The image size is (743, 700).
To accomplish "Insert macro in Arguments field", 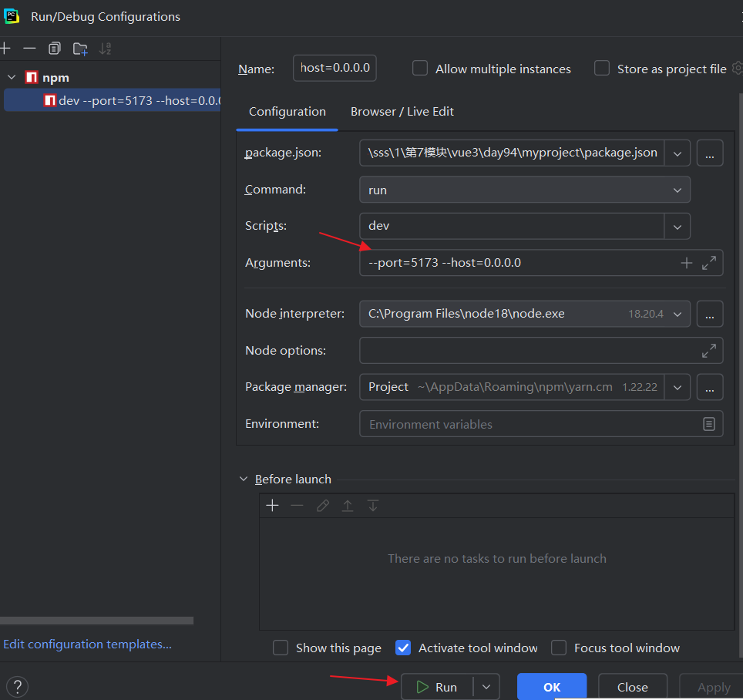I will coord(686,263).
